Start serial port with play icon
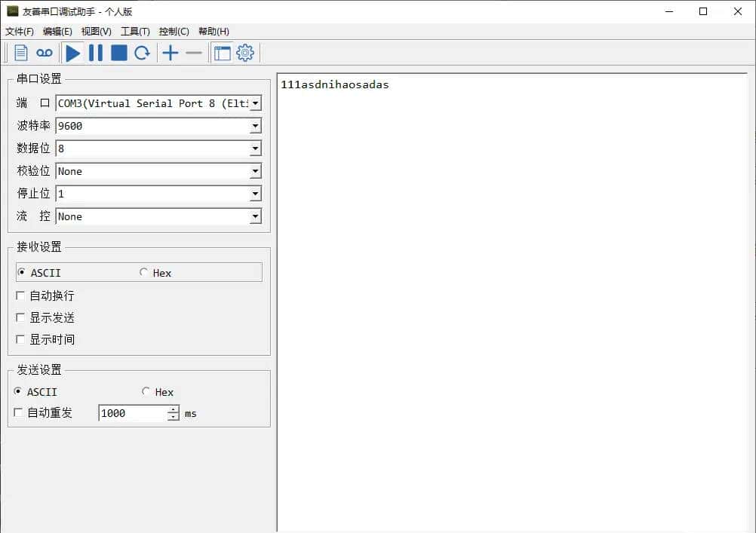The height and width of the screenshot is (533, 756). [72, 53]
